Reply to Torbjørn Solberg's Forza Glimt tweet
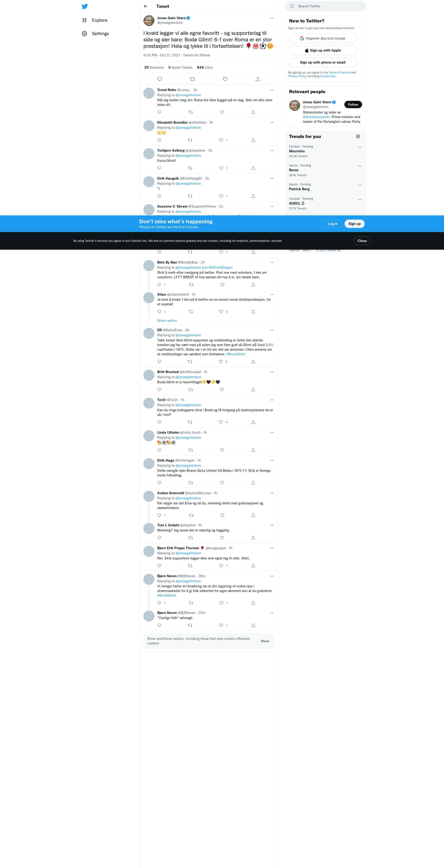 [160, 168]
